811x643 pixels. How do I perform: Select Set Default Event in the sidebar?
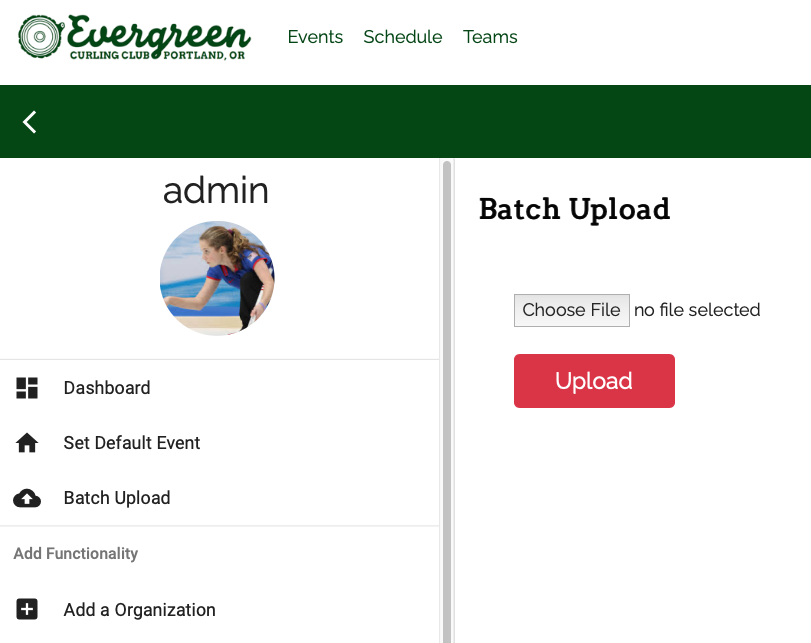click(x=131, y=442)
